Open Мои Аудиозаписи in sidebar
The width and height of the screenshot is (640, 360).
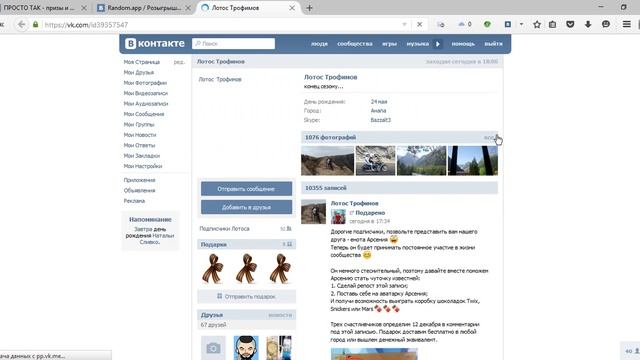[146, 104]
